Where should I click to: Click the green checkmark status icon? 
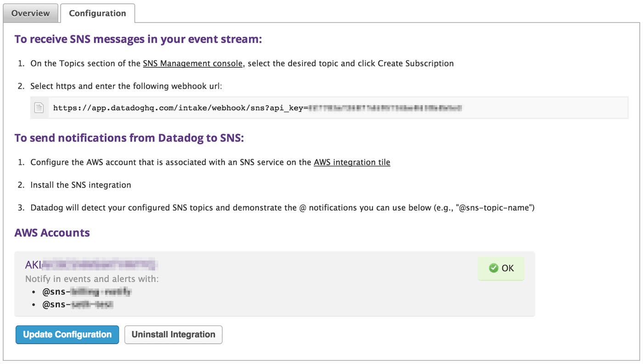494,268
